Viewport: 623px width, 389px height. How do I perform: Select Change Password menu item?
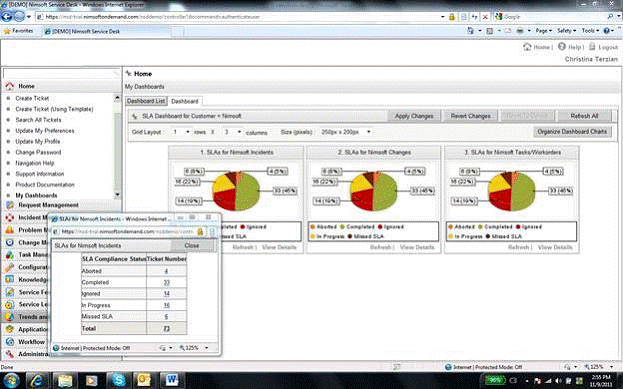[38, 152]
